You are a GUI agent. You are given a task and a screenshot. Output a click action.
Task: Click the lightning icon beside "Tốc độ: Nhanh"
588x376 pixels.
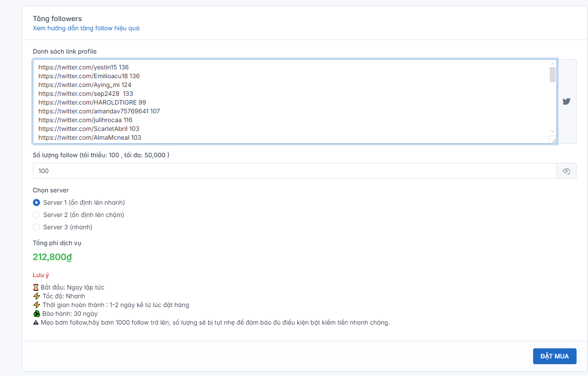(36, 296)
